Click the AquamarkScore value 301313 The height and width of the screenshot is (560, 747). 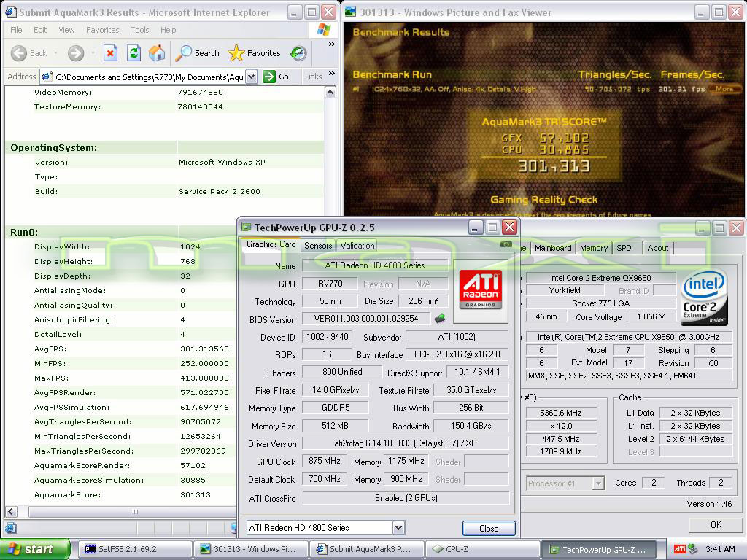[x=196, y=494]
